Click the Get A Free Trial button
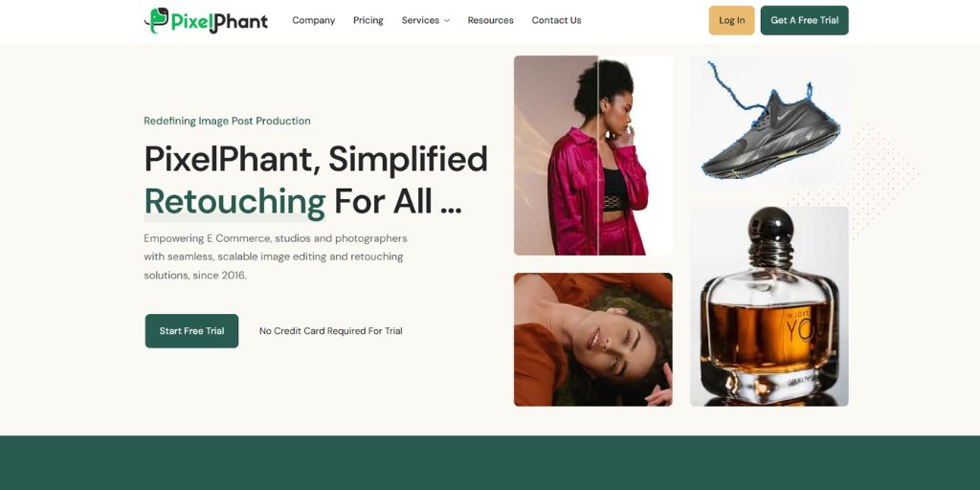980x490 pixels. [x=804, y=20]
